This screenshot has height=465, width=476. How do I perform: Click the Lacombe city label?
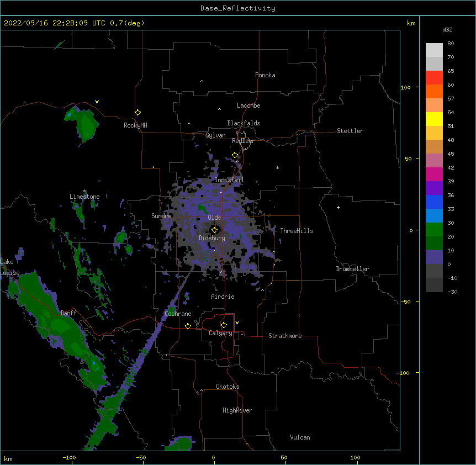point(248,105)
